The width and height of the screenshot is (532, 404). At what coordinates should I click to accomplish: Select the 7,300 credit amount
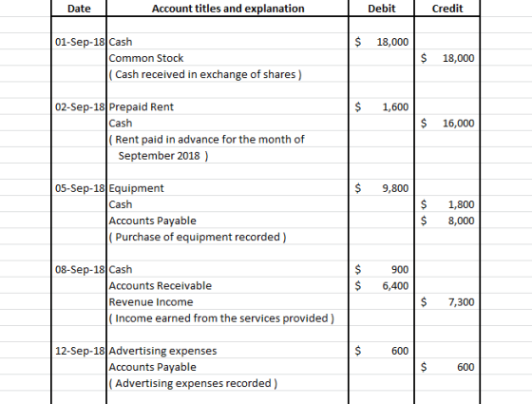coord(462,302)
